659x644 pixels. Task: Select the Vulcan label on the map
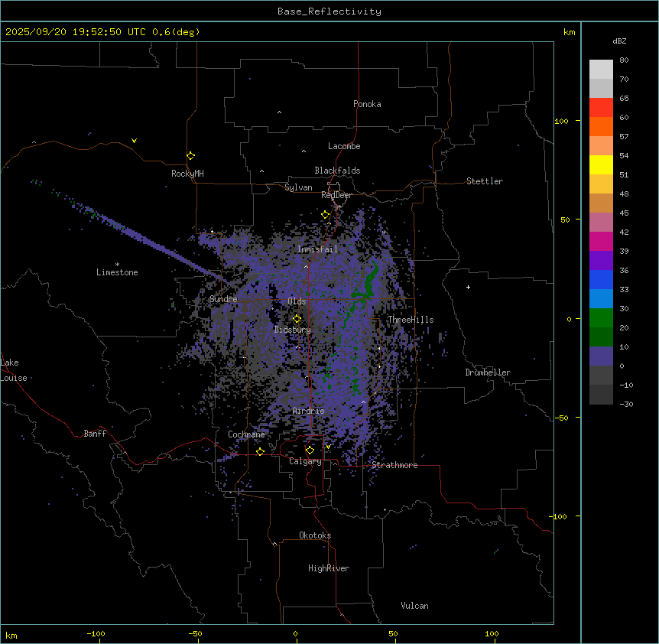pos(414,606)
